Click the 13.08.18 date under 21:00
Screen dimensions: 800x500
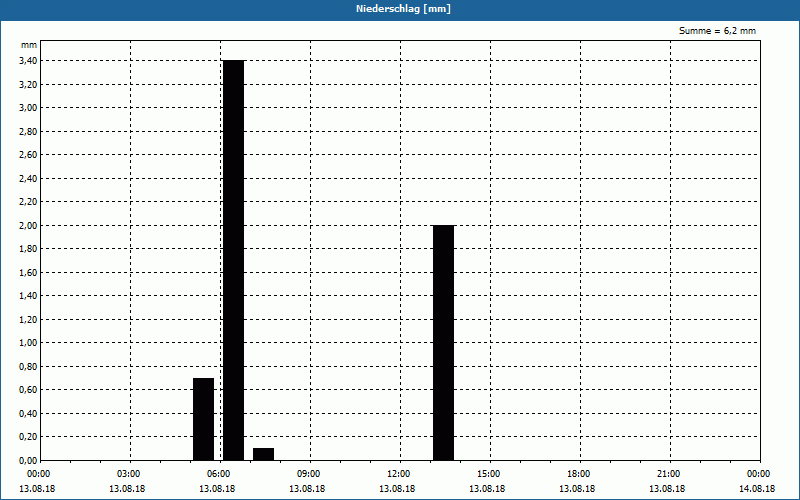pyautogui.click(x=667, y=489)
